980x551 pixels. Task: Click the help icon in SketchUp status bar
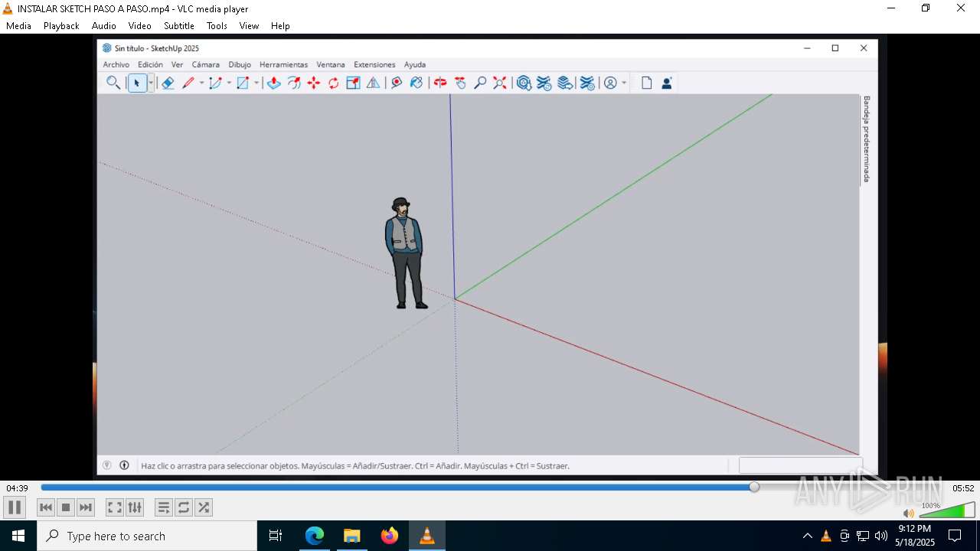point(107,465)
